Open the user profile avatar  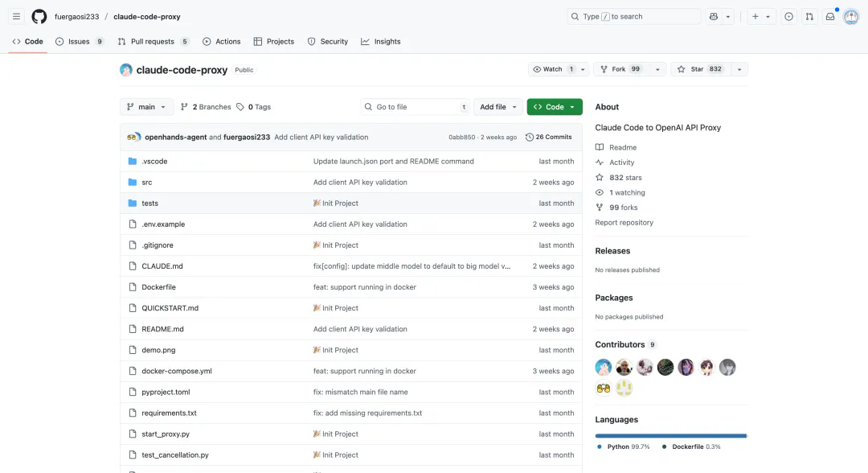point(851,17)
